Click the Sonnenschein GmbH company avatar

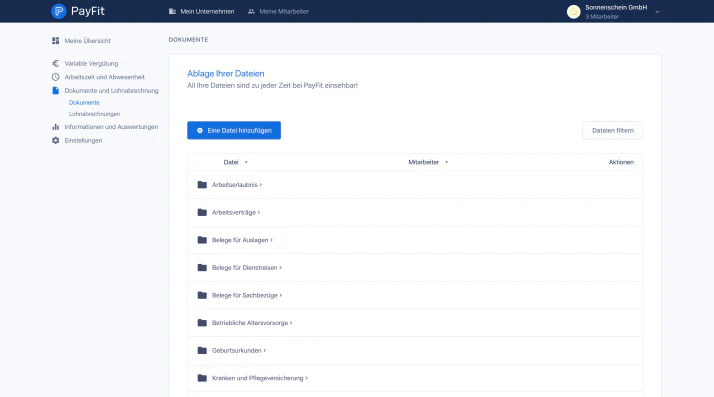(x=573, y=12)
